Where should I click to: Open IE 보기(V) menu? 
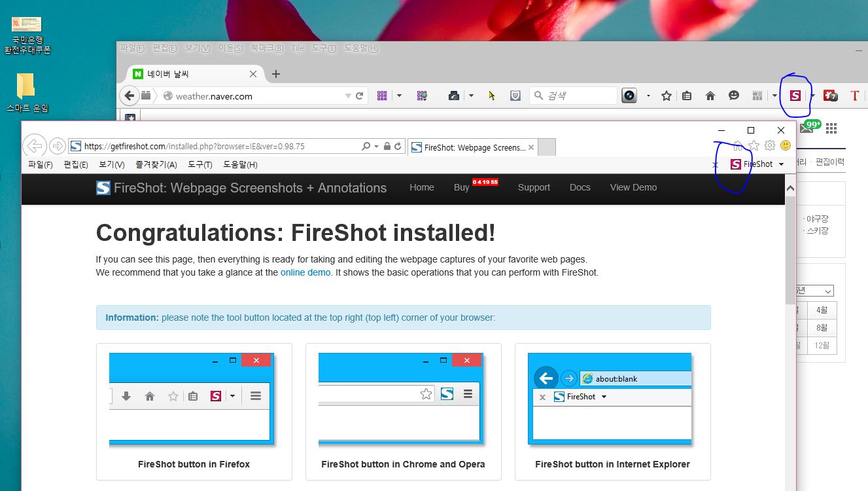tap(112, 165)
